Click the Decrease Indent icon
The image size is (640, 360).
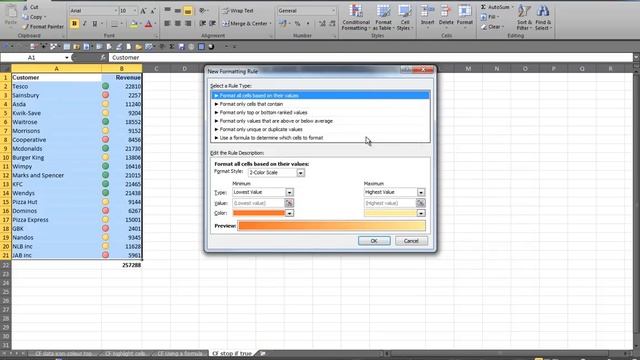pos(202,24)
